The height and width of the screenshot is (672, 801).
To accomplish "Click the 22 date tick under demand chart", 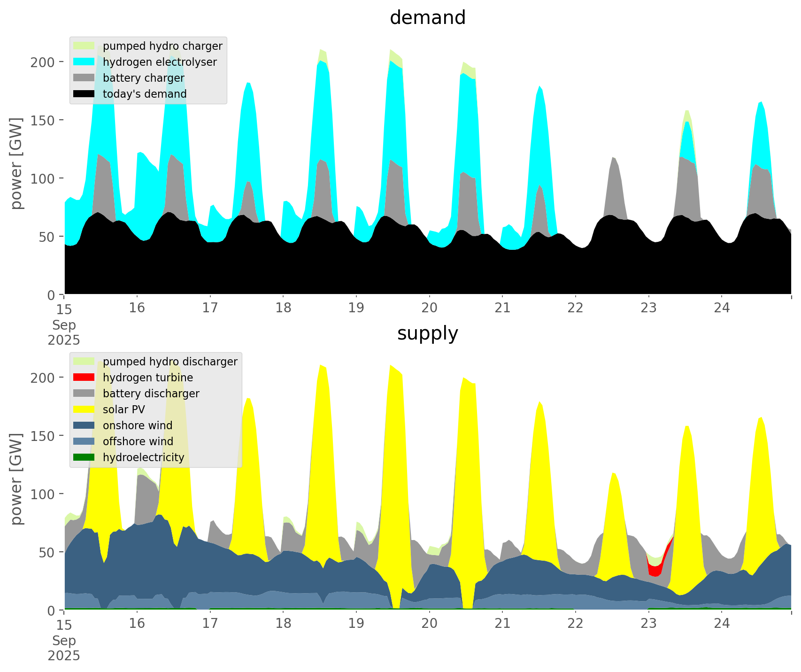I will click(575, 308).
